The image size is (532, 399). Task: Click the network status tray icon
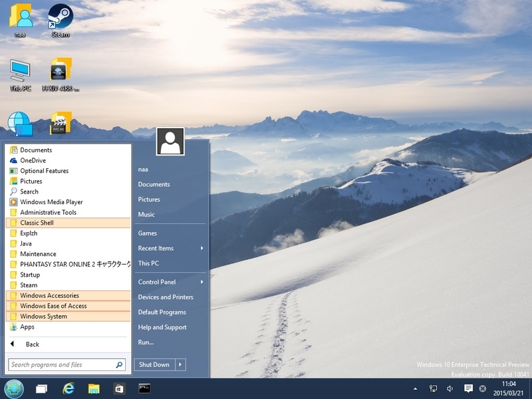[x=433, y=389]
